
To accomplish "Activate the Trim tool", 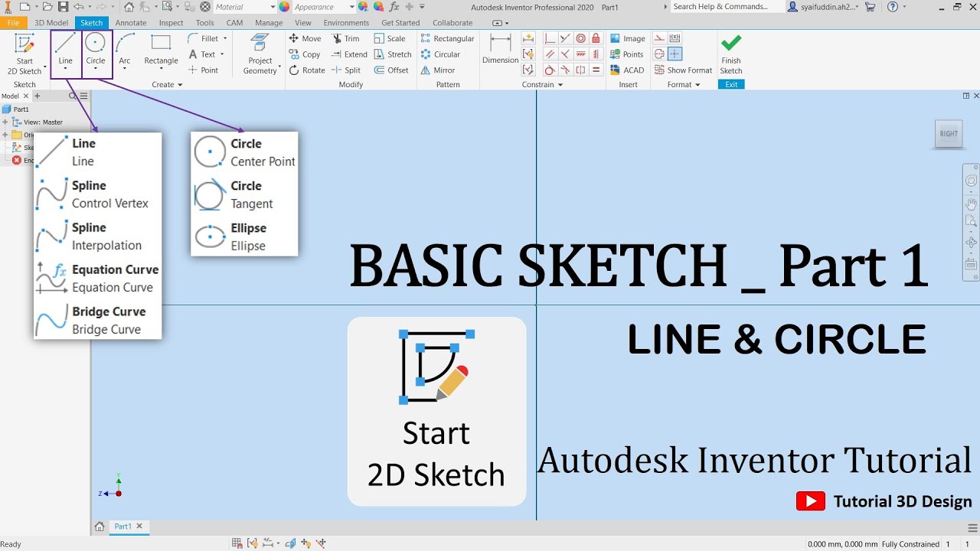I will [x=346, y=38].
